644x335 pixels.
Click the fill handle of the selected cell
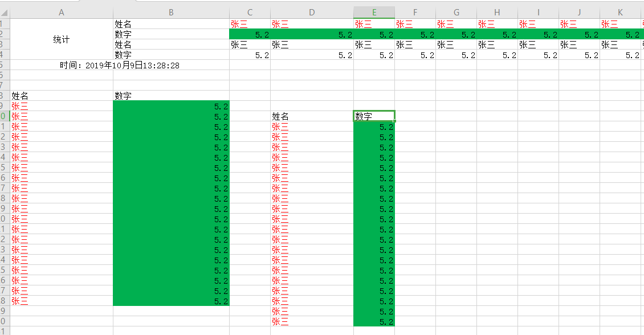(393, 121)
